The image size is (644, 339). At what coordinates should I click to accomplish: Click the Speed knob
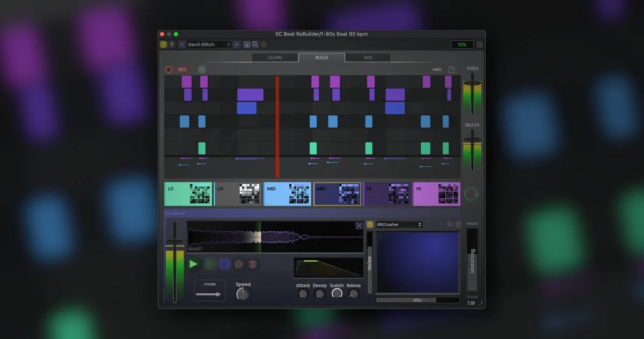pos(243,294)
